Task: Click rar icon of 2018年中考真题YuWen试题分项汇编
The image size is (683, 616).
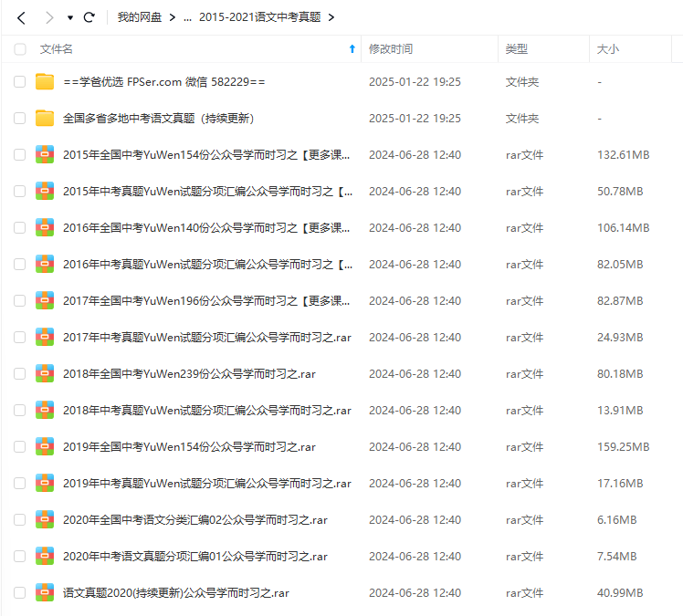Action: [x=45, y=410]
